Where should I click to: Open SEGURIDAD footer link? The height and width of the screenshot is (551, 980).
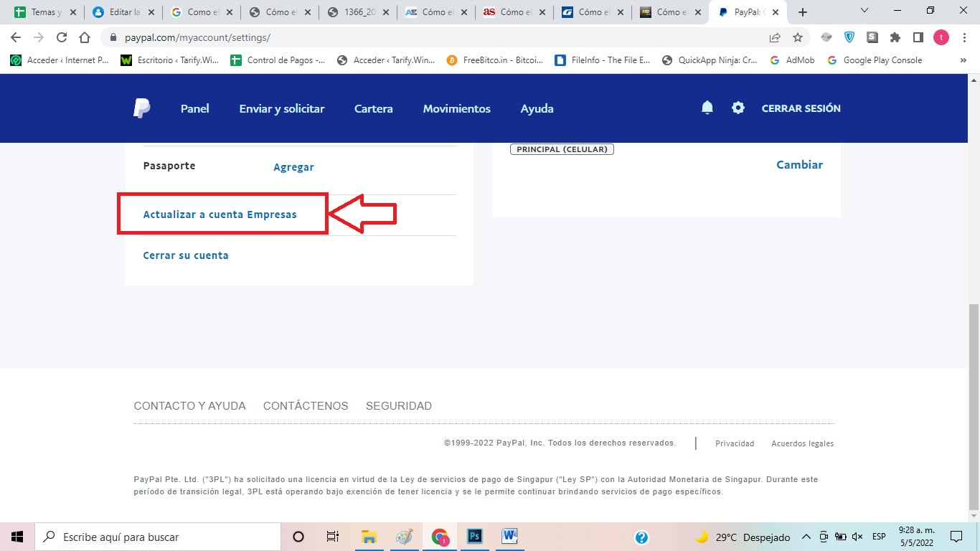tap(399, 405)
